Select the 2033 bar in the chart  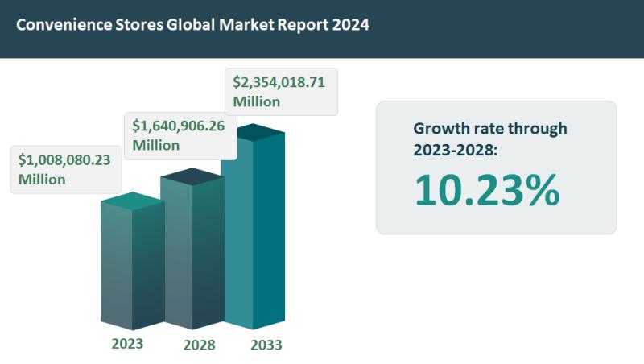[x=253, y=226]
